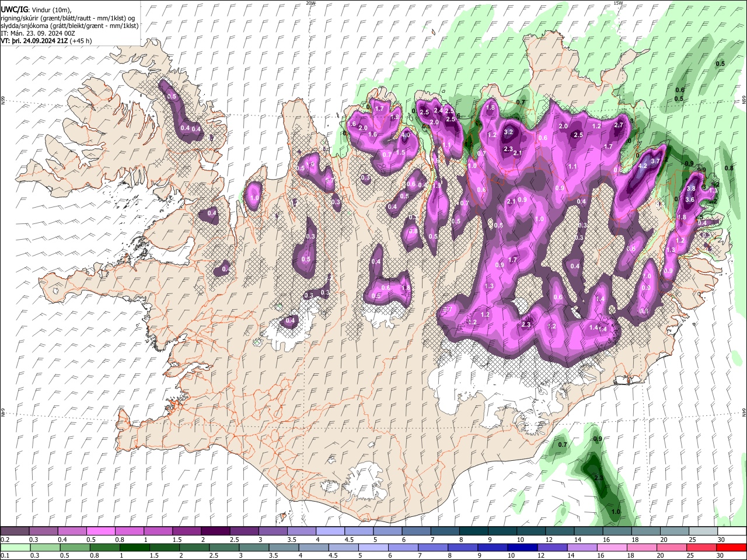Pick snow scale swatch between 4 and 4.5

[330, 531]
